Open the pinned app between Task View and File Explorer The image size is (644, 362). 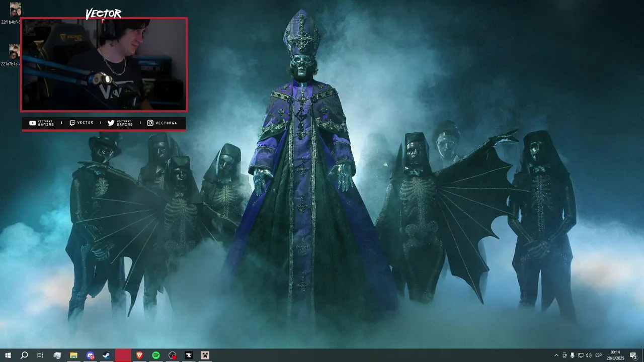(57, 355)
